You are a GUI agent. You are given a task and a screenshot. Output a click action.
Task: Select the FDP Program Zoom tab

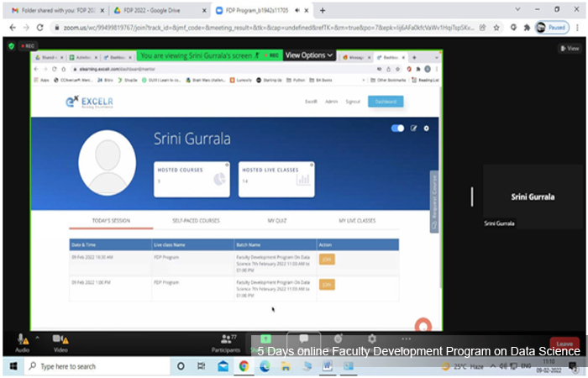click(261, 10)
